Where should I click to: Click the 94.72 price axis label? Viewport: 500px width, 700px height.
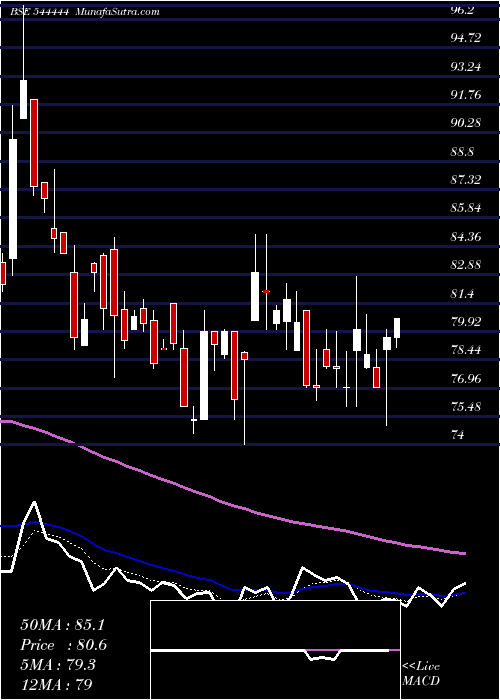tap(465, 38)
